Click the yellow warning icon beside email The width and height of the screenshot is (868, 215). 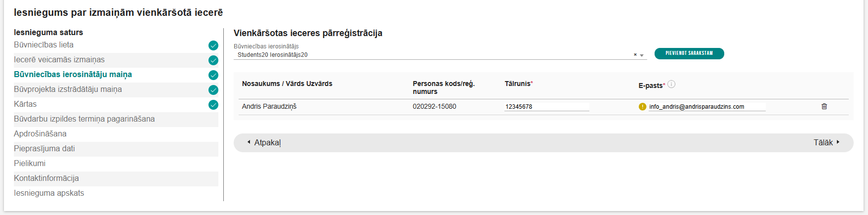point(642,107)
